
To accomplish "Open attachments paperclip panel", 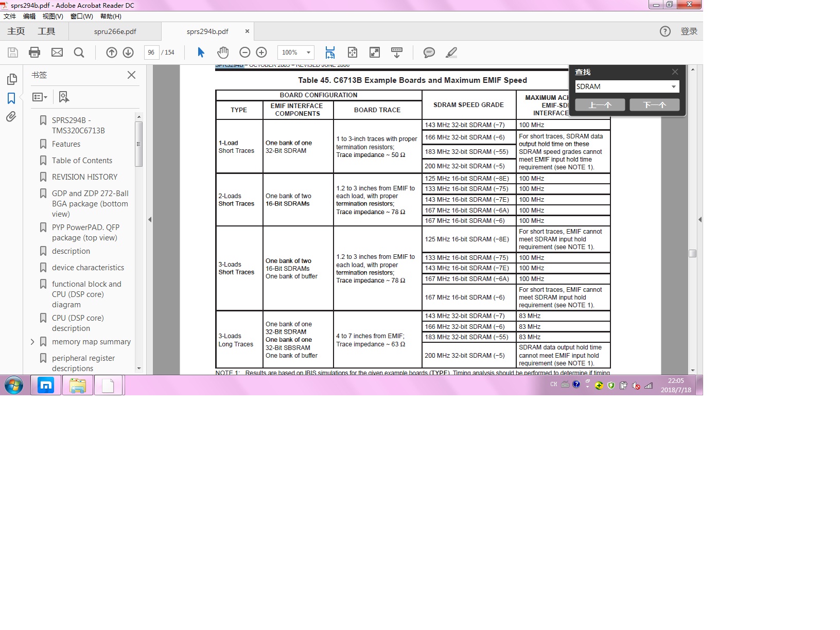I will [11, 117].
